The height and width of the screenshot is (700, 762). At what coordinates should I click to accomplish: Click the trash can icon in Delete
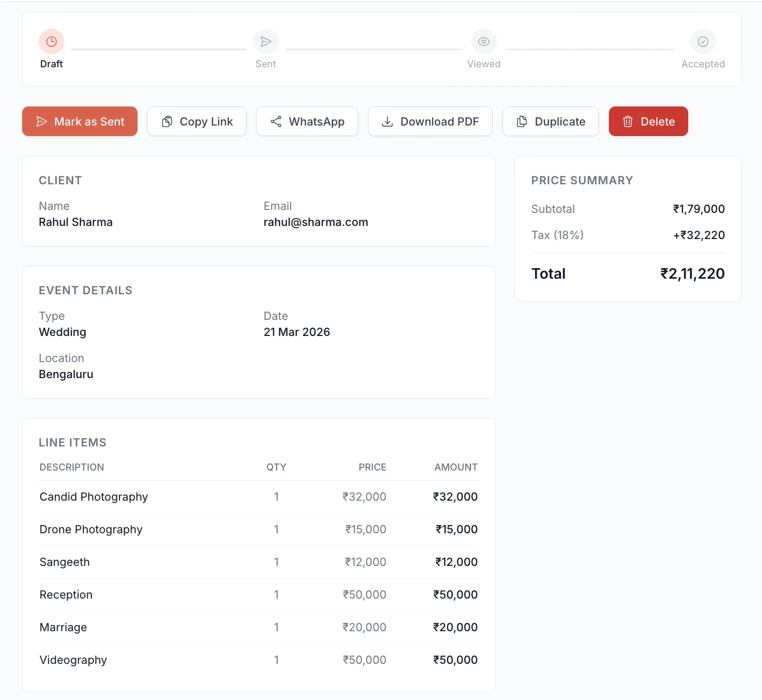(627, 122)
